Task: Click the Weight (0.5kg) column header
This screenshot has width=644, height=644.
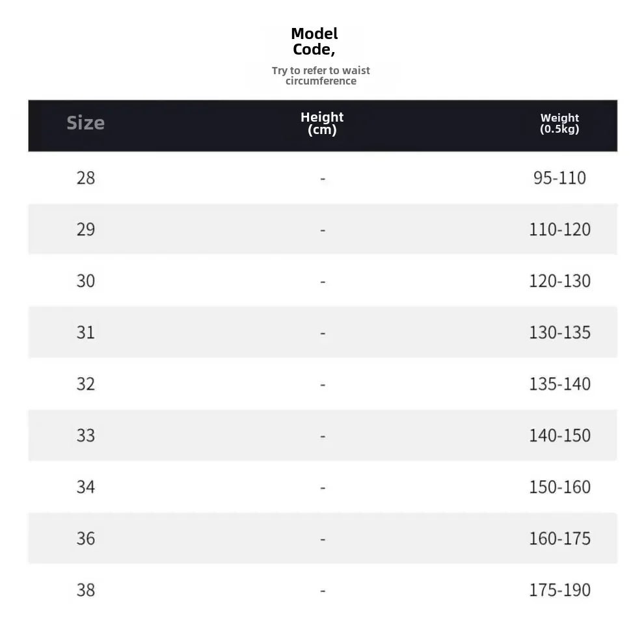Action: click(559, 123)
